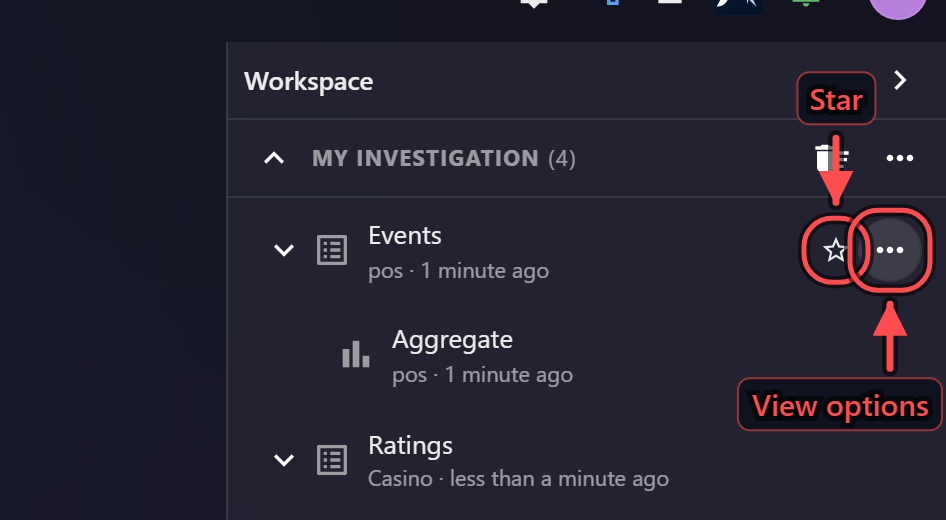Viewport: 946px width, 520px height.
Task: Open the Aggregate view
Action: point(452,340)
